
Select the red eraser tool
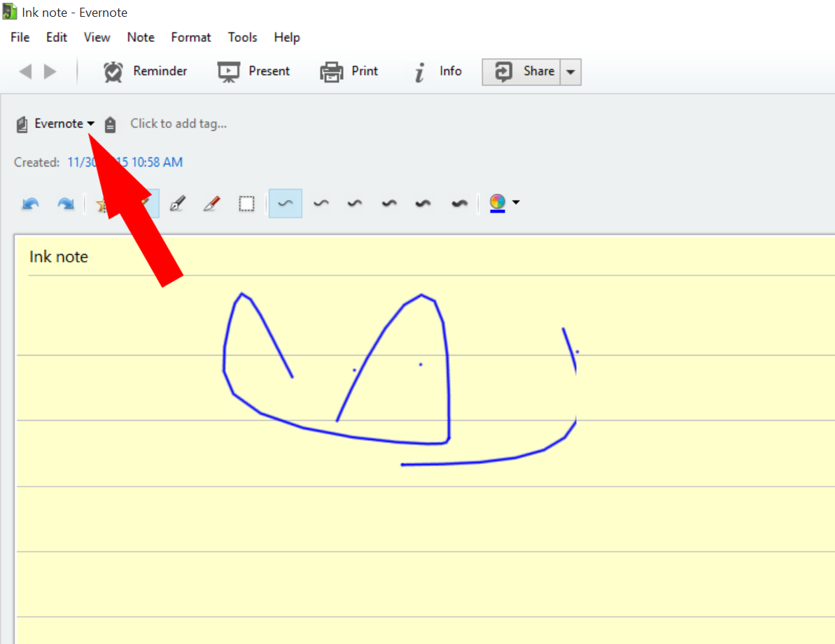(x=211, y=204)
